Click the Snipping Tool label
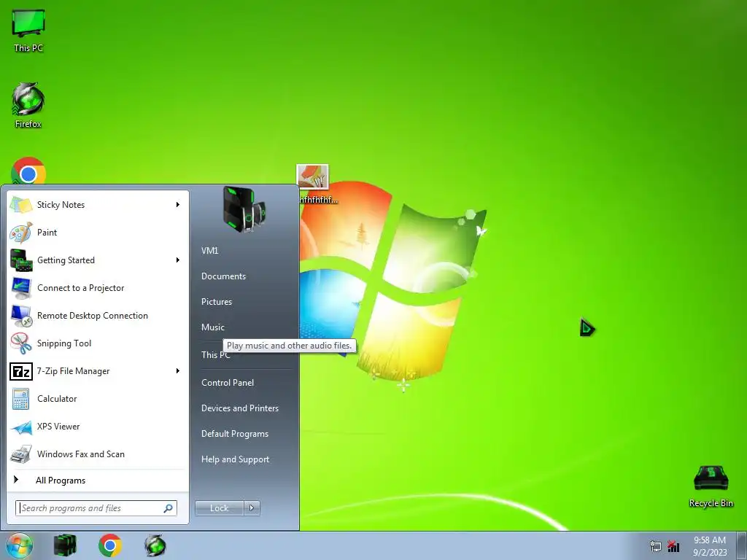The width and height of the screenshot is (747, 560). [64, 344]
